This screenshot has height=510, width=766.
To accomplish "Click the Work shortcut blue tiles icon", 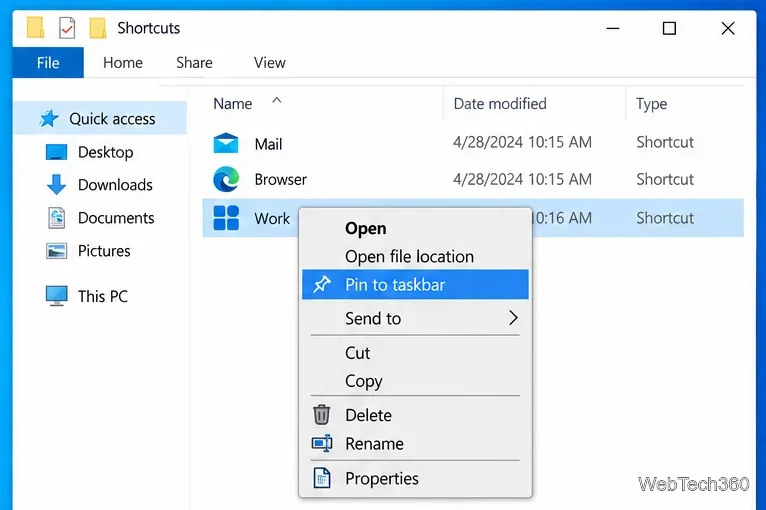I will point(226,218).
